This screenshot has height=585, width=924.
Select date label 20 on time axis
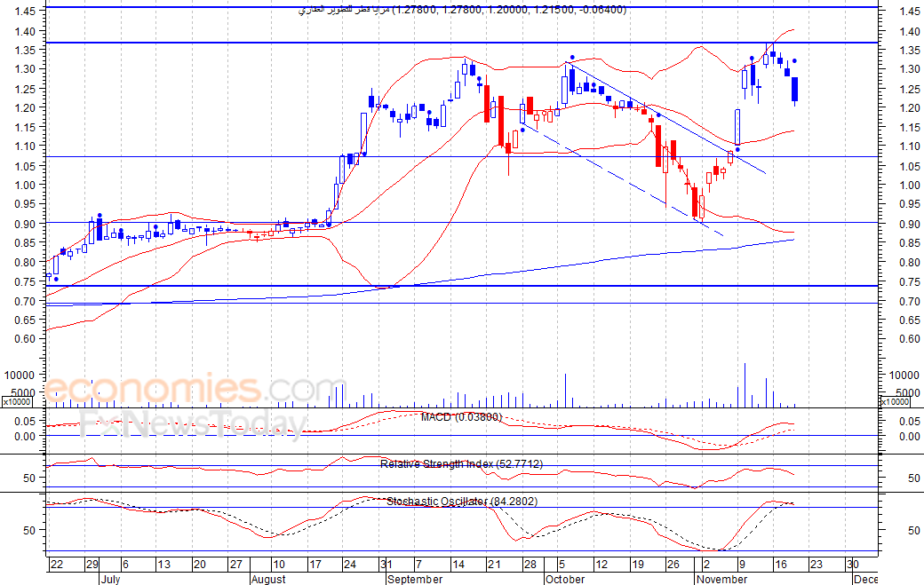200,565
